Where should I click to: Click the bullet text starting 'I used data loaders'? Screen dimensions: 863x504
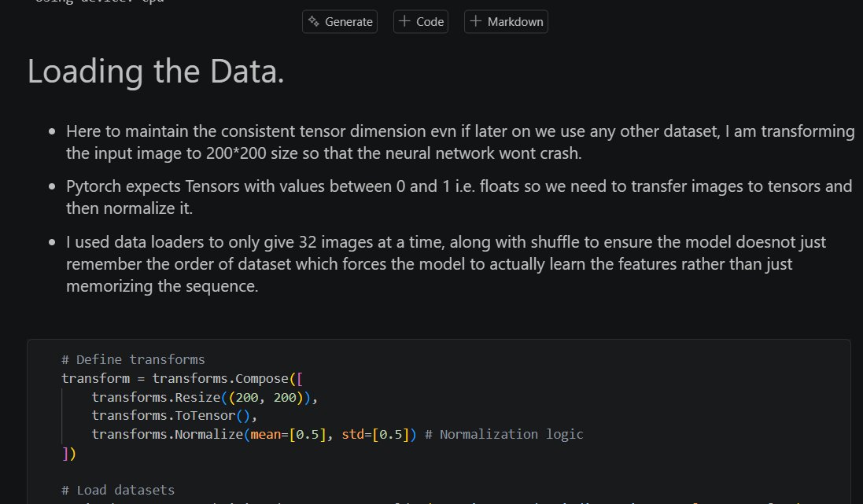point(446,264)
